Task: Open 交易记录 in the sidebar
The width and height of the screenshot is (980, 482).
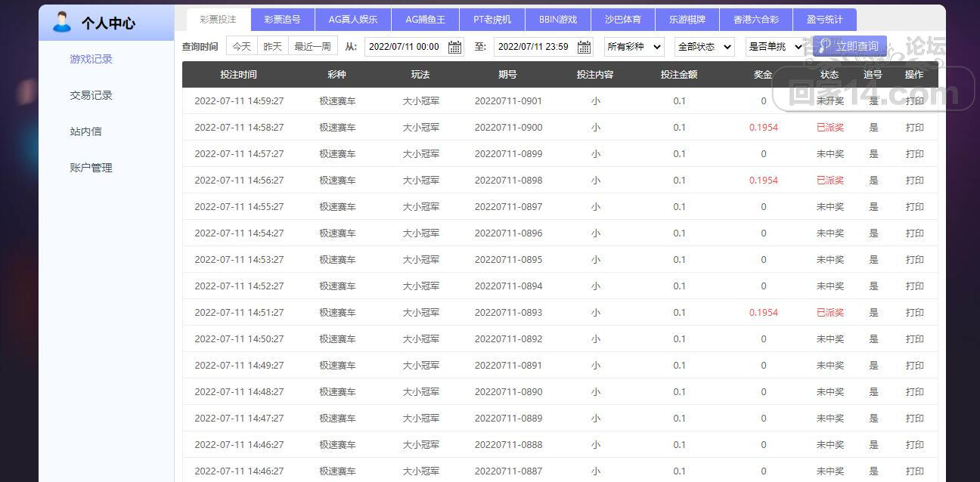Action: (91, 95)
